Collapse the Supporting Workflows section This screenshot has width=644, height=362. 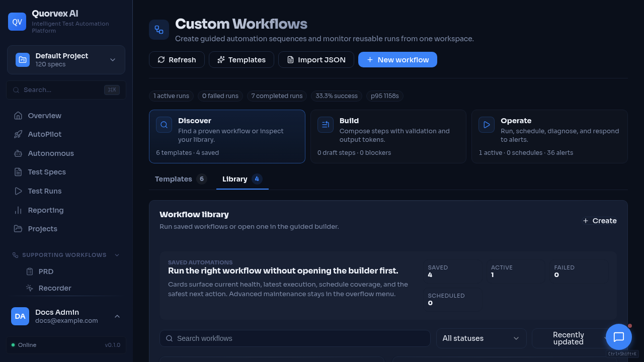point(66,255)
